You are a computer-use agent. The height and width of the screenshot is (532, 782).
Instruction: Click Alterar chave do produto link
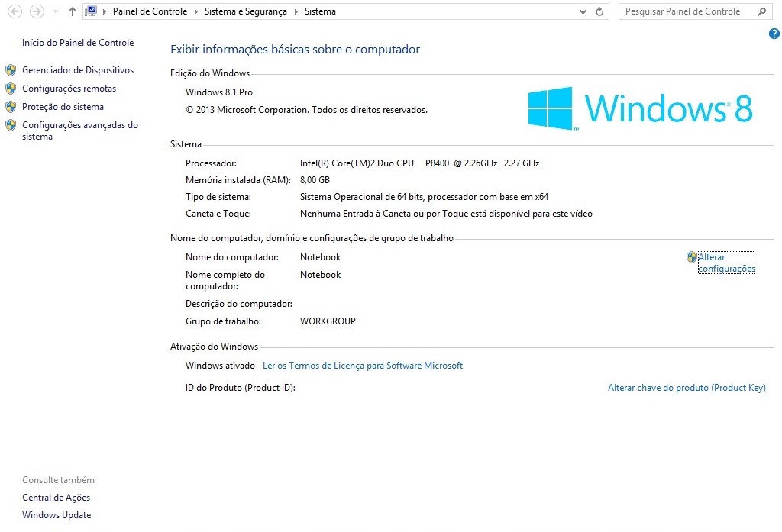click(x=687, y=388)
